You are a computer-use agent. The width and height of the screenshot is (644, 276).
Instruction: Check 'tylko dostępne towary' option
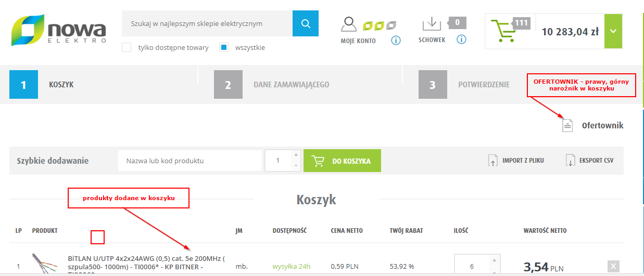coord(126,47)
